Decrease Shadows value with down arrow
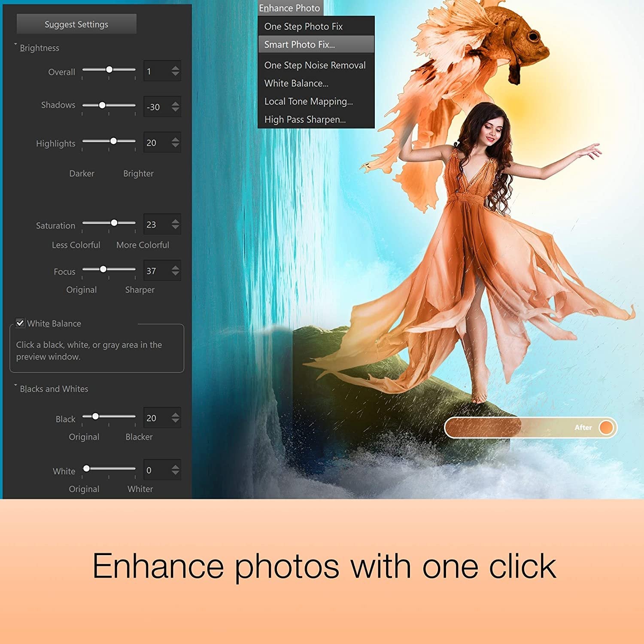The image size is (644, 644). [x=175, y=110]
